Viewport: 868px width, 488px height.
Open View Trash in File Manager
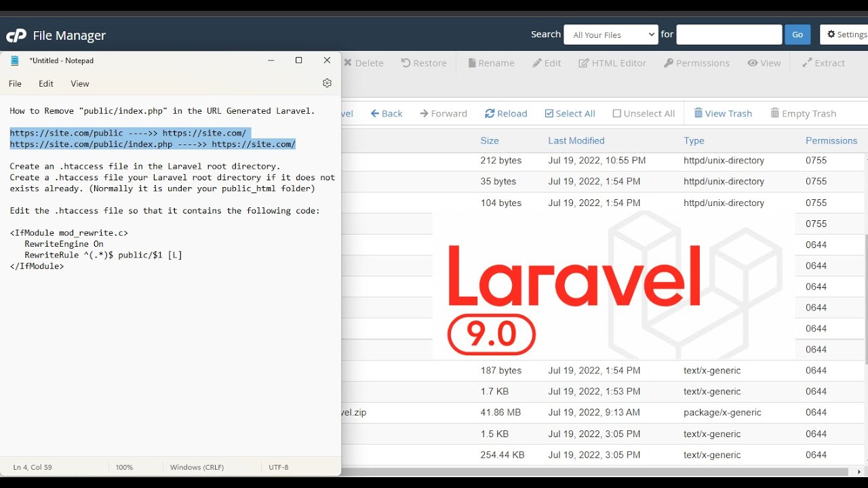click(x=723, y=113)
